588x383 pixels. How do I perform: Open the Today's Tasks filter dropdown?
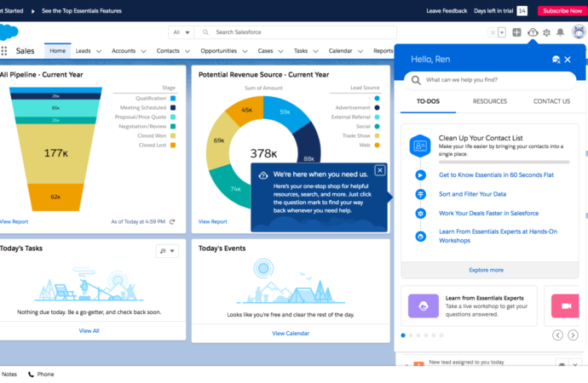pos(167,251)
